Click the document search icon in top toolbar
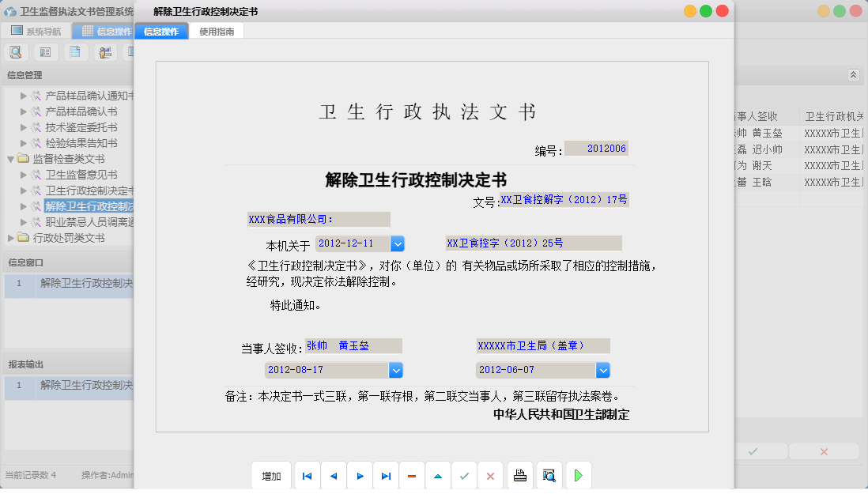This screenshot has width=868, height=494. 16,51
